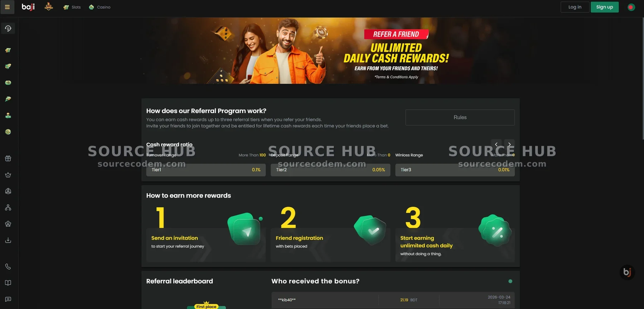Click the Refer a Friend banner
The height and width of the screenshot is (309, 644).
[330, 51]
